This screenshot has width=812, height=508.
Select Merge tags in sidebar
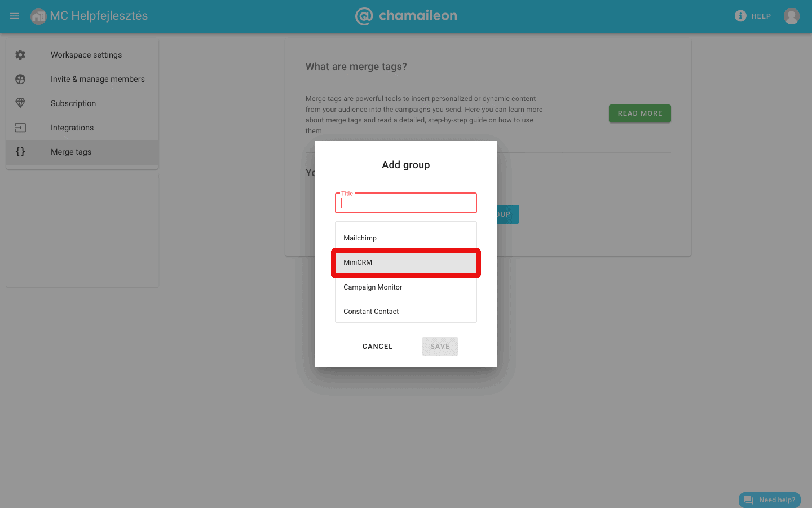tap(82, 152)
